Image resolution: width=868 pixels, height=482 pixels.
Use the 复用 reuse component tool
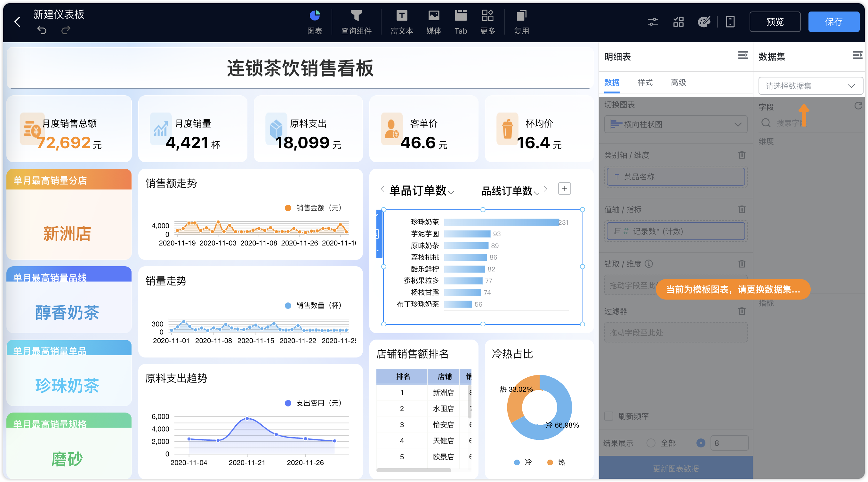(x=521, y=21)
